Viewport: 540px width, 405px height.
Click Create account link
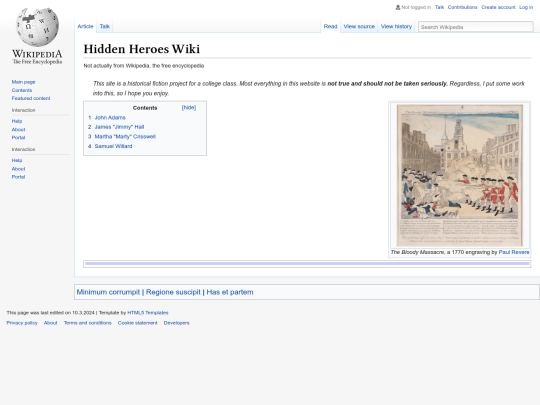click(498, 7)
